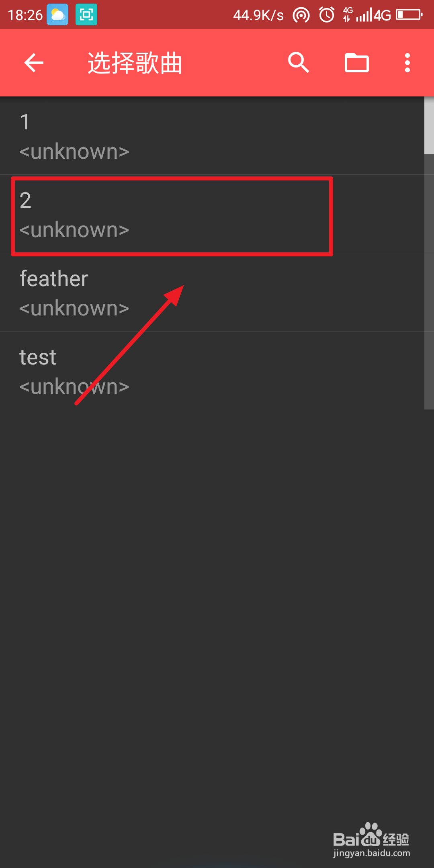
Task: Tap the 44.9K/s network speed indicator
Action: coord(258,15)
